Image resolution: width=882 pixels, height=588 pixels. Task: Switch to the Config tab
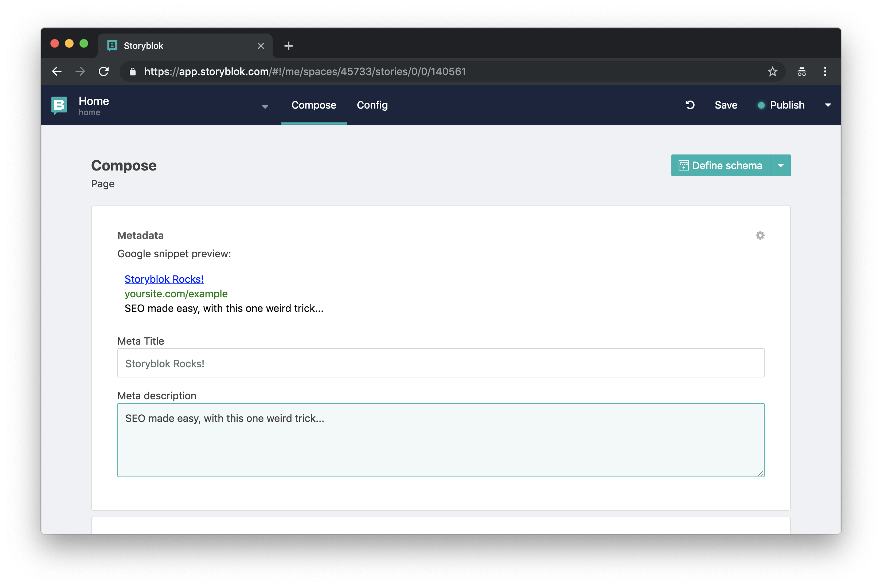[x=372, y=105]
